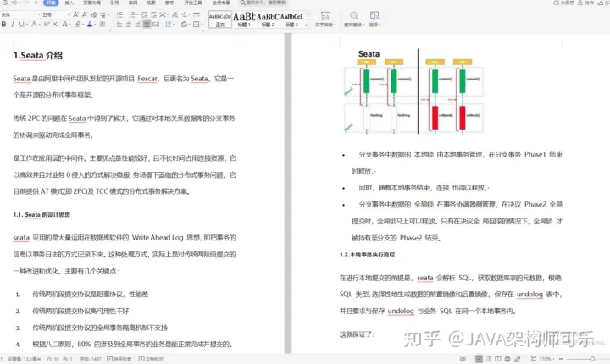Switch to the 页面布局 ribbon tab

pyautogui.click(x=91, y=3)
